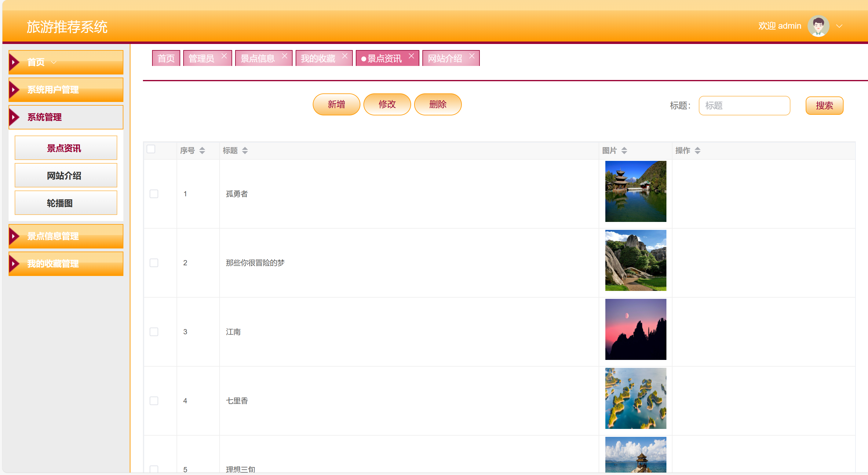Click the 新增 button
Screen dimensions: 868x475
(336, 104)
